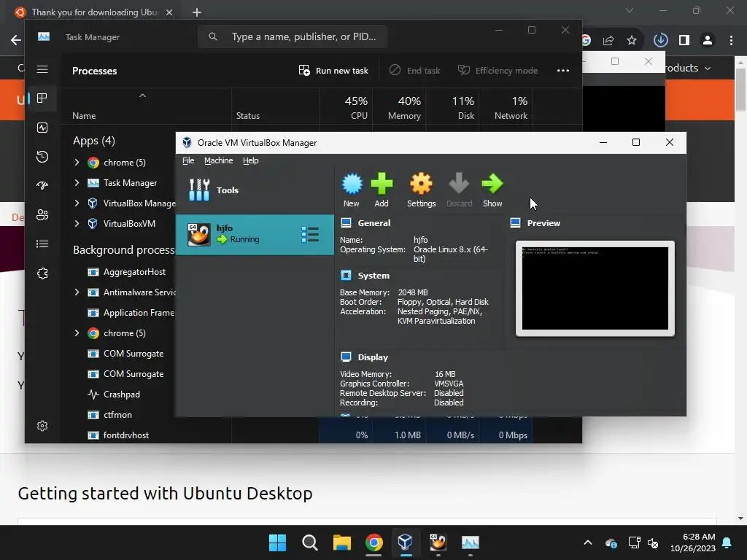747x560 pixels.
Task: Toggle Task Manager hamburger navigation menu
Action: [x=42, y=69]
